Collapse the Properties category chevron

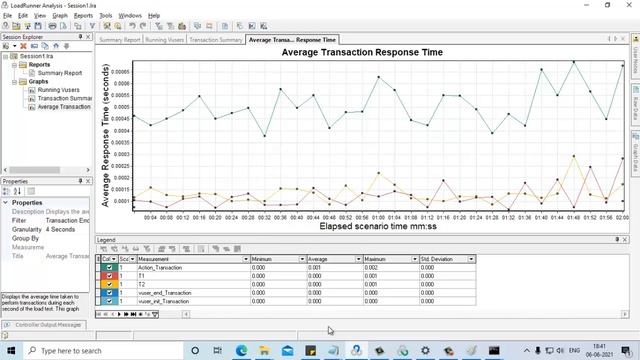point(6,202)
